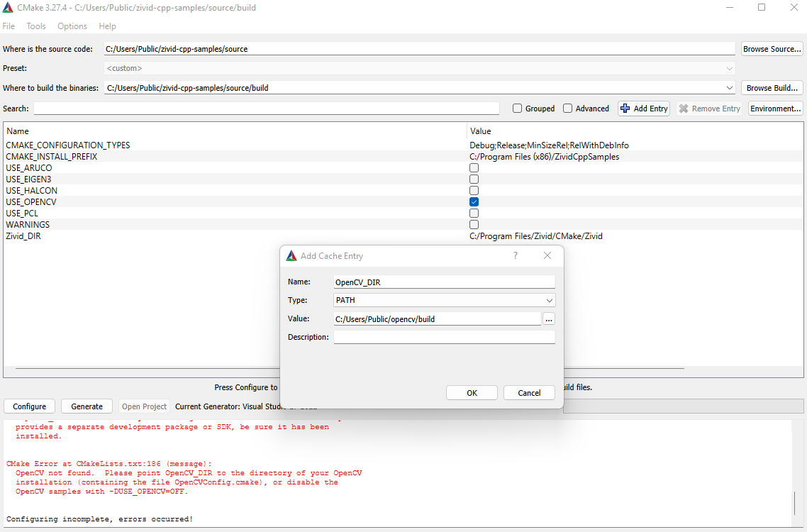
Task: Open the Preset dropdown
Action: tap(419, 68)
